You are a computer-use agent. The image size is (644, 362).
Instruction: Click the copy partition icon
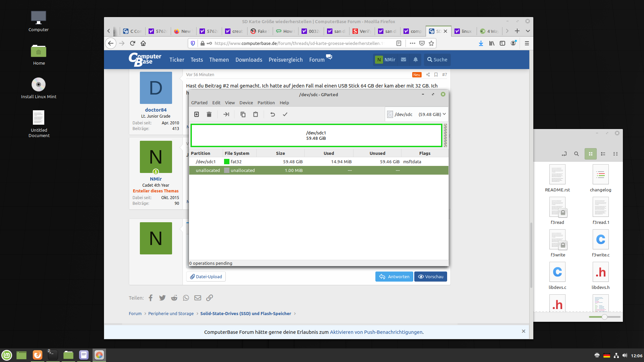click(243, 114)
